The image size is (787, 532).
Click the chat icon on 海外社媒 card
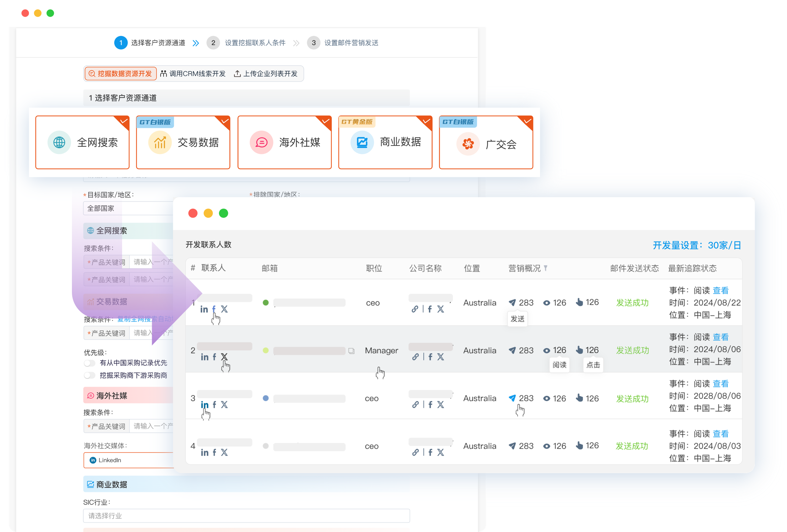[261, 142]
